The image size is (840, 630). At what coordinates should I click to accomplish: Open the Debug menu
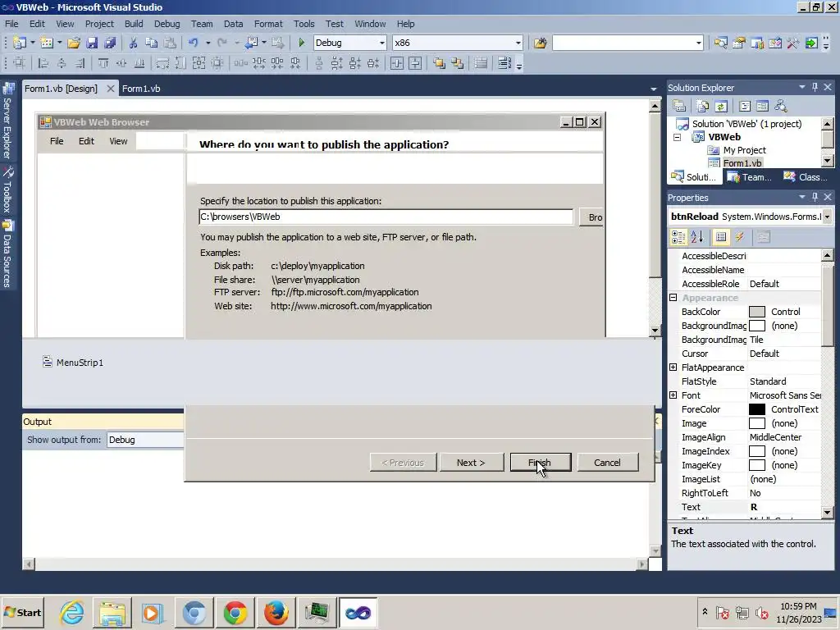click(167, 24)
